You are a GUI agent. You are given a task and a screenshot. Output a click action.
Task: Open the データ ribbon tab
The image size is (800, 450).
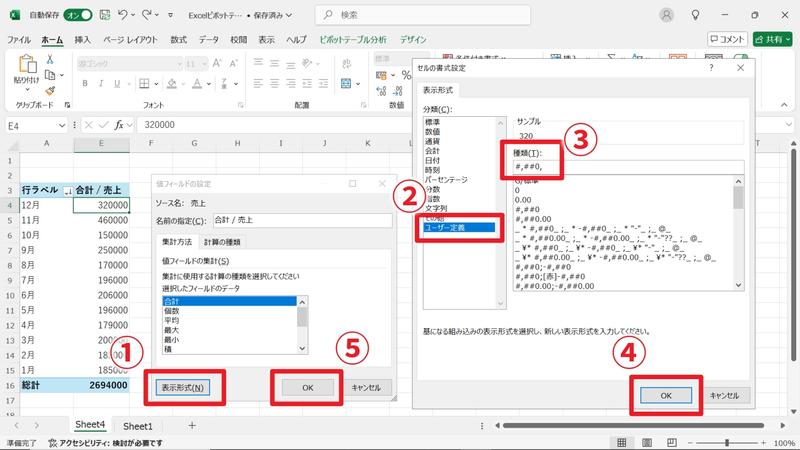point(209,39)
